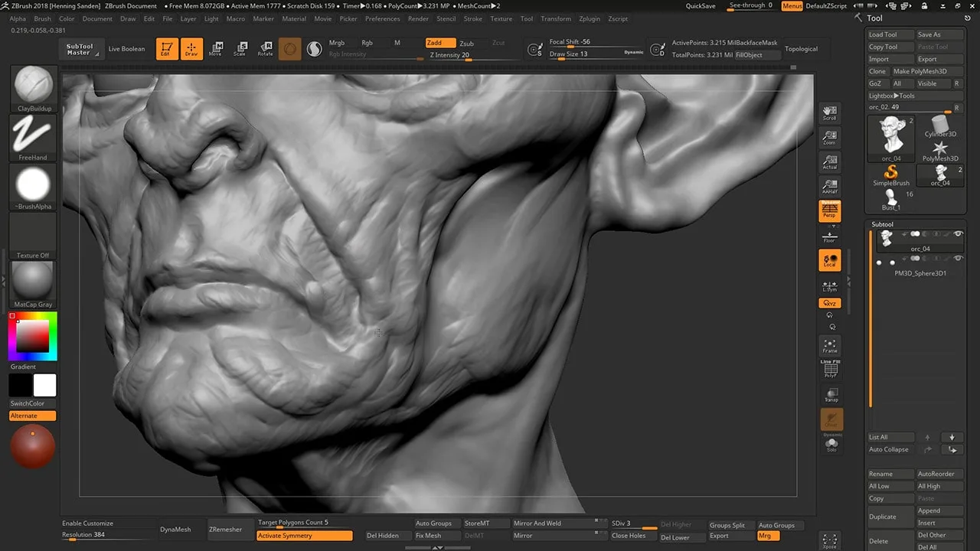This screenshot has width=980, height=551.
Task: Toggle visibility eye of orc_04 subtool
Action: pyautogui.click(x=958, y=234)
